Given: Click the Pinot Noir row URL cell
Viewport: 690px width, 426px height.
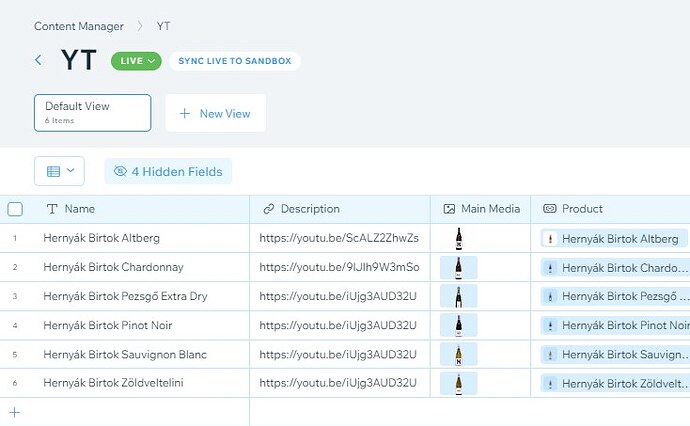Looking at the screenshot, I should point(340,325).
